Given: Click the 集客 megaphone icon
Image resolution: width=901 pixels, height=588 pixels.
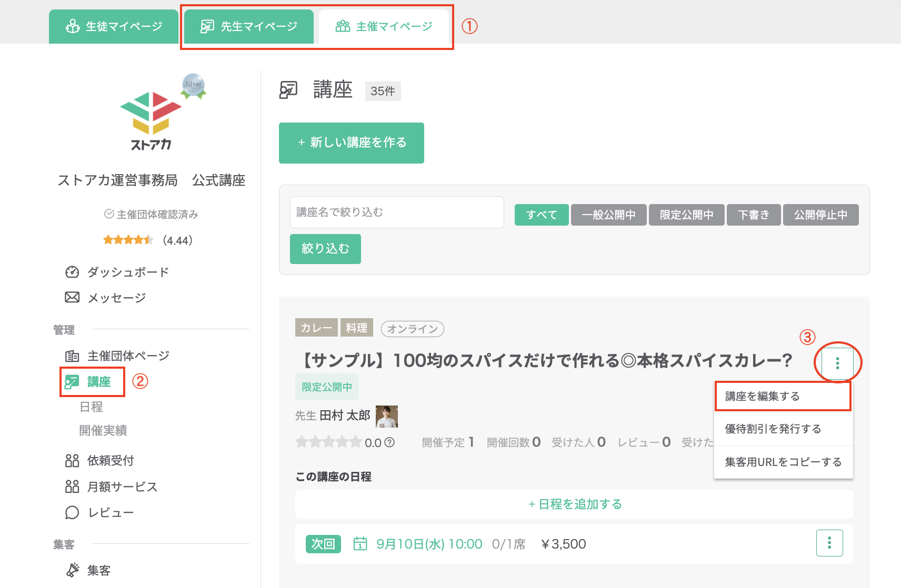Looking at the screenshot, I should coord(72,570).
